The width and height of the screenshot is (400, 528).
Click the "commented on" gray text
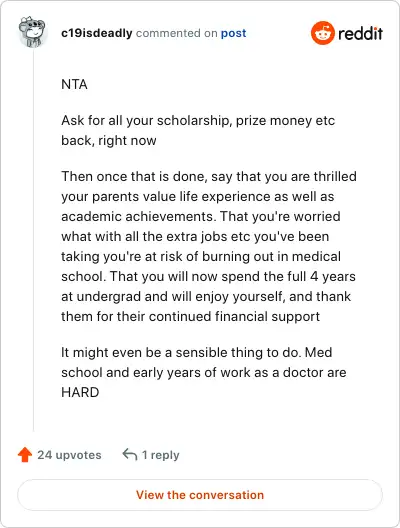[176, 33]
